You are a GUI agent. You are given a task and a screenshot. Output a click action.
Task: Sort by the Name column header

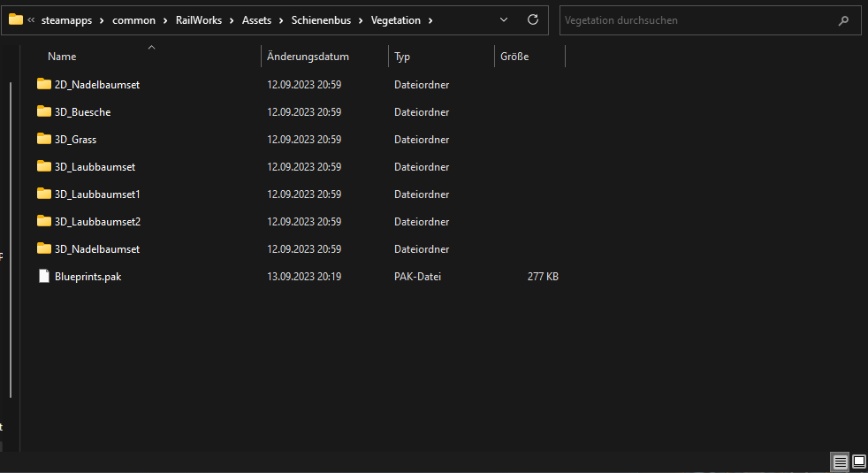[62, 57]
